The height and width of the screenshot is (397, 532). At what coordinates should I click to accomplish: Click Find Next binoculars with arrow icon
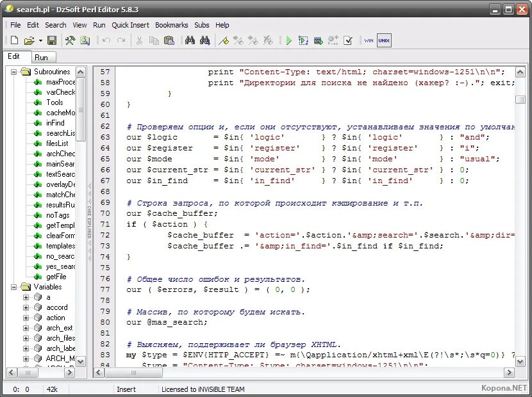(205, 41)
